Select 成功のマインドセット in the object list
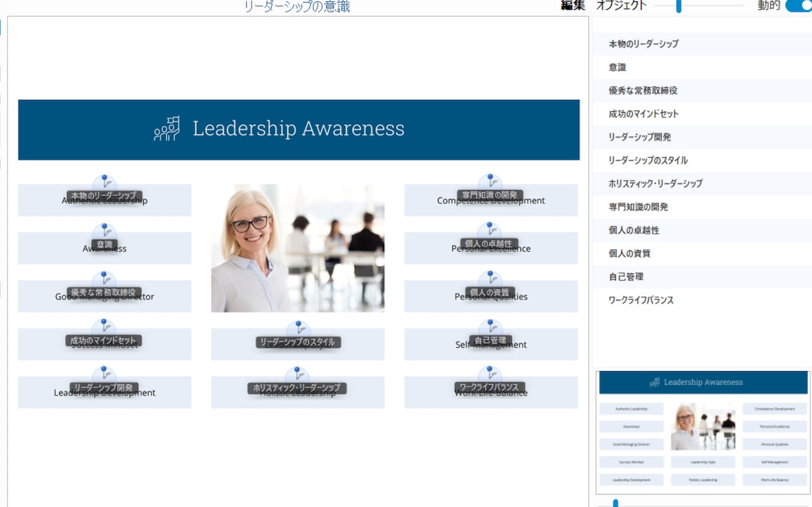Screen dimensions: 812x507 pyautogui.click(x=702, y=114)
